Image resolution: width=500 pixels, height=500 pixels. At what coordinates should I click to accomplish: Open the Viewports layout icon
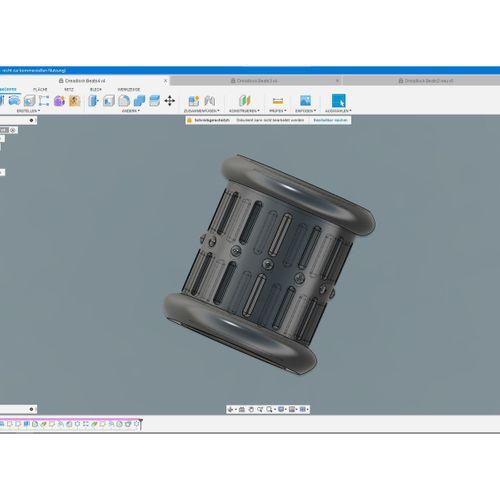303,409
